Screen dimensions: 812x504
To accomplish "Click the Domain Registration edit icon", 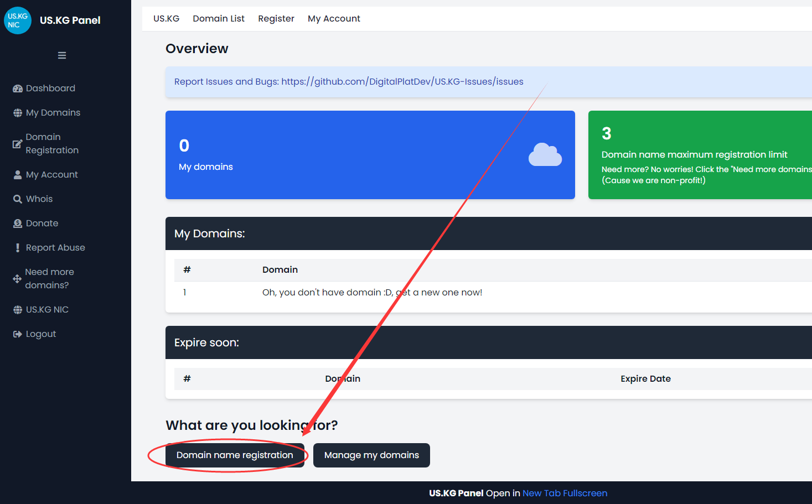I will point(18,144).
